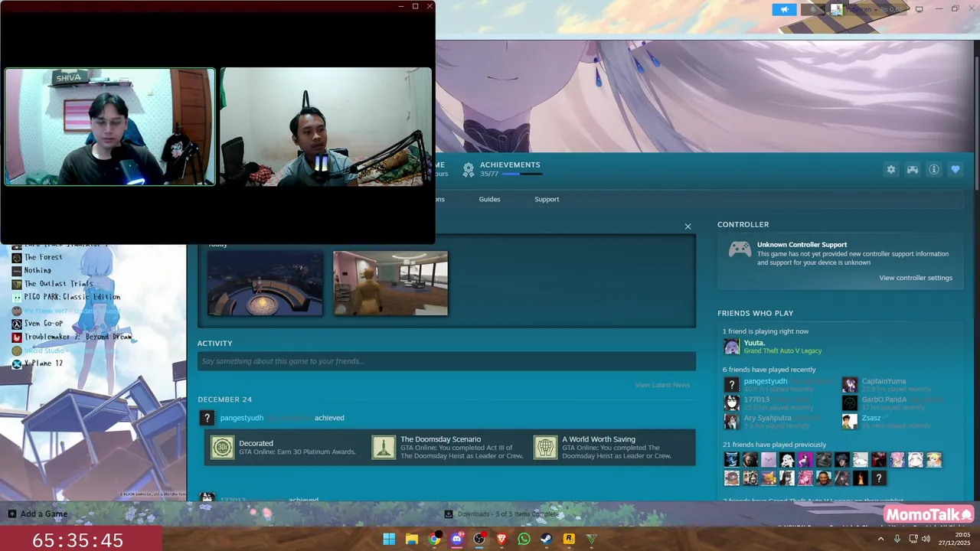Click the left webcam feed in call window
The height and width of the screenshot is (551, 980).
[x=110, y=127]
